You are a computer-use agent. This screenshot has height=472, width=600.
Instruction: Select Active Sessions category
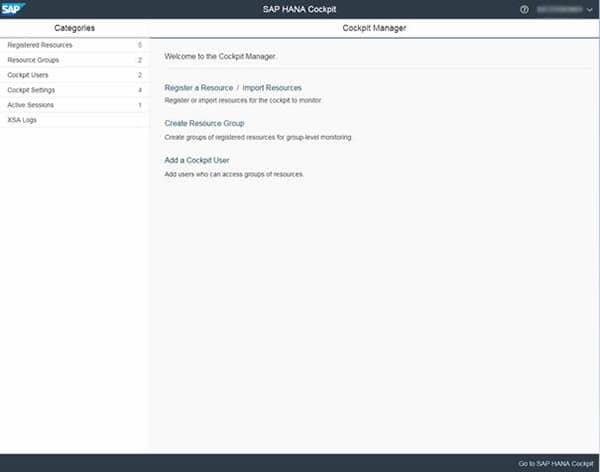(x=74, y=105)
